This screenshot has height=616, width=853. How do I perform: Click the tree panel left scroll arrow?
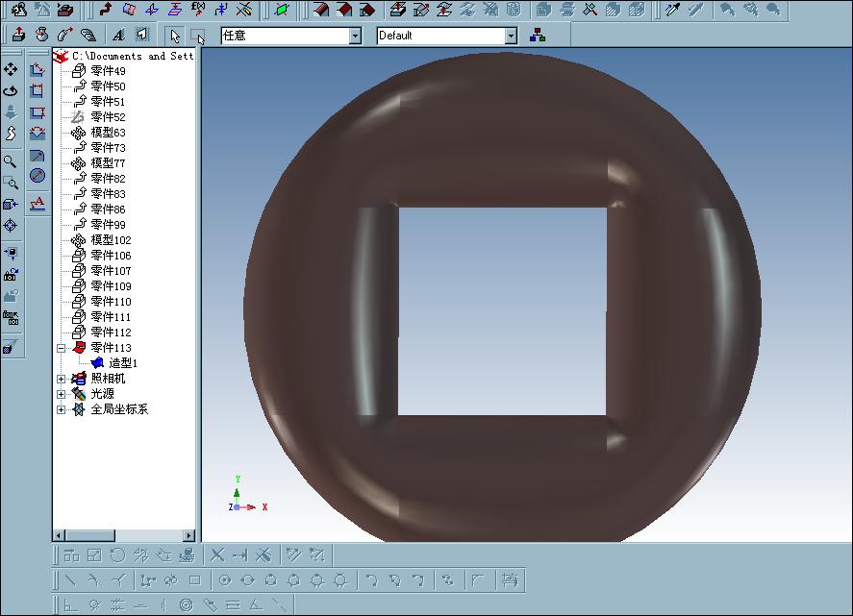click(60, 535)
